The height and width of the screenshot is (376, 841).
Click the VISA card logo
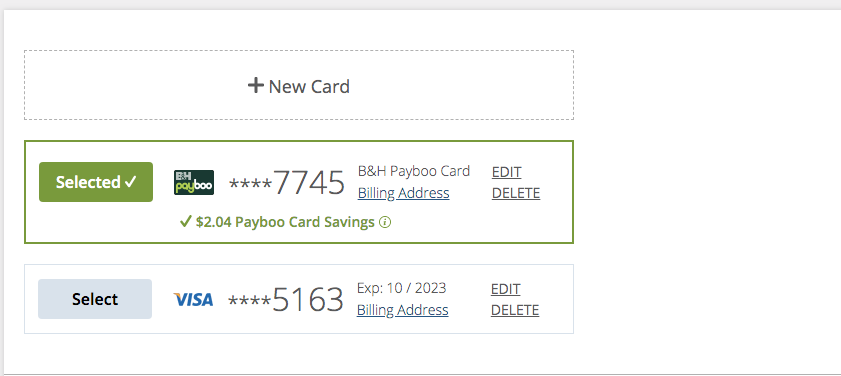point(193,299)
